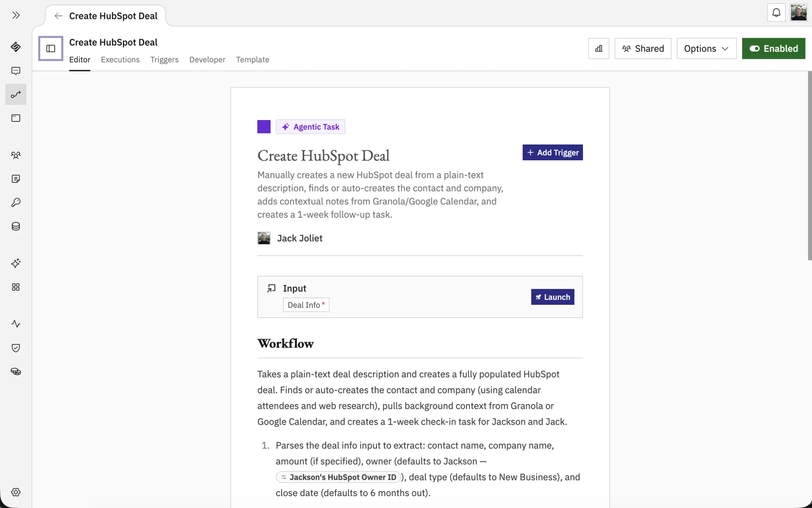The width and height of the screenshot is (812, 508).
Task: Open the Options dropdown menu
Action: click(x=707, y=48)
